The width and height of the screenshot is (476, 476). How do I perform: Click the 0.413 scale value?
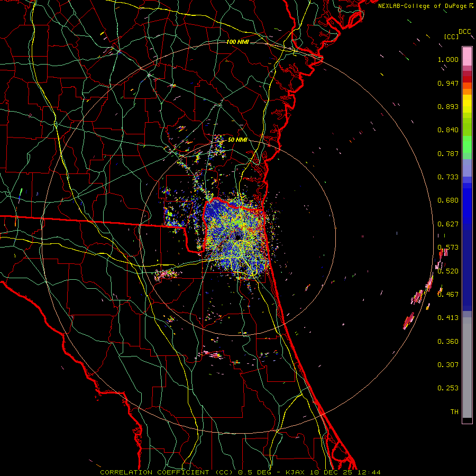point(448,318)
